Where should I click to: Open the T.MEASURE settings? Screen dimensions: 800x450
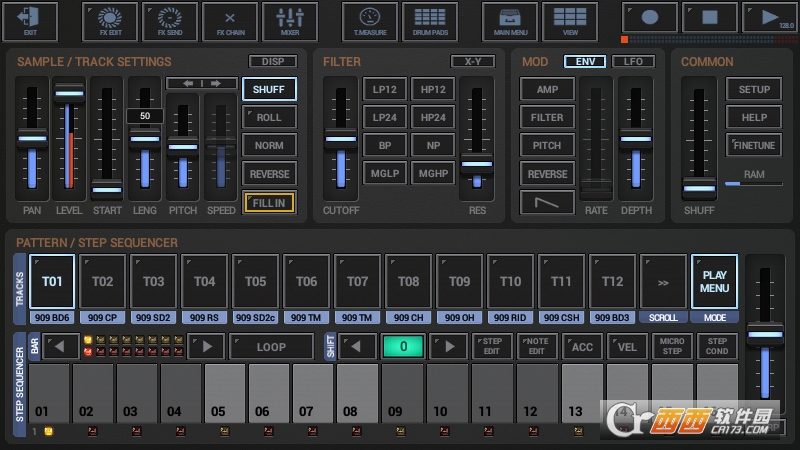[370, 21]
